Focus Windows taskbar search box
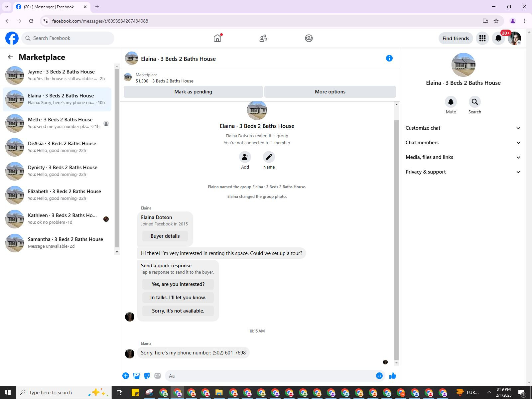The width and height of the screenshot is (532, 399). click(x=63, y=392)
